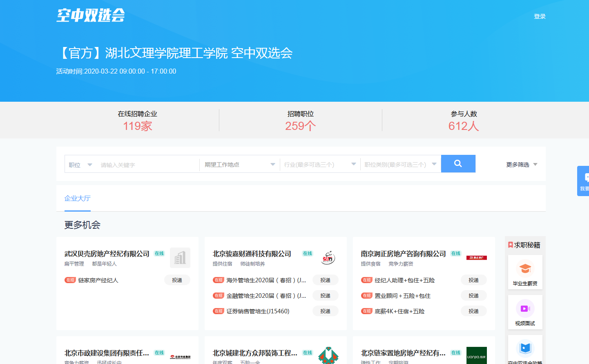
Task: Click the 空中双选会攻略 book icon
Action: click(525, 348)
